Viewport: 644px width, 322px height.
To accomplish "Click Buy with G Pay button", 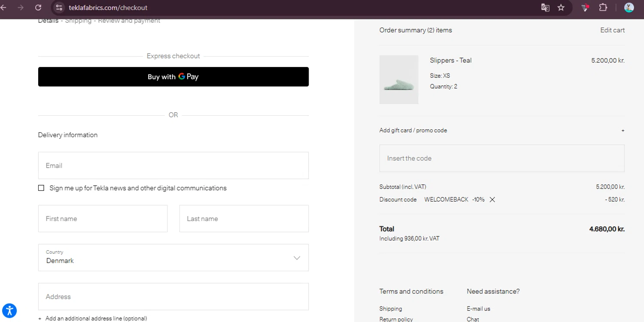I will tap(173, 77).
